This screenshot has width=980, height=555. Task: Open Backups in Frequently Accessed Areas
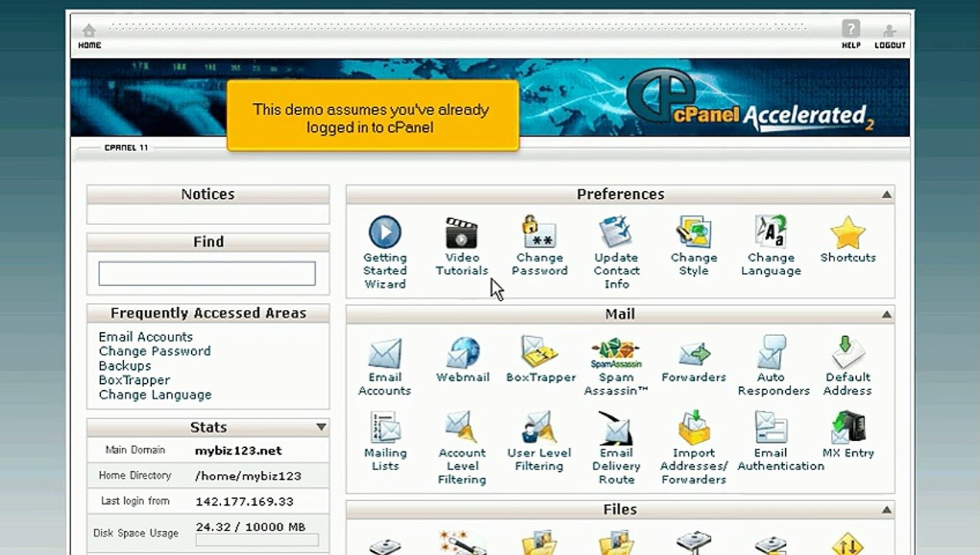pyautogui.click(x=125, y=365)
